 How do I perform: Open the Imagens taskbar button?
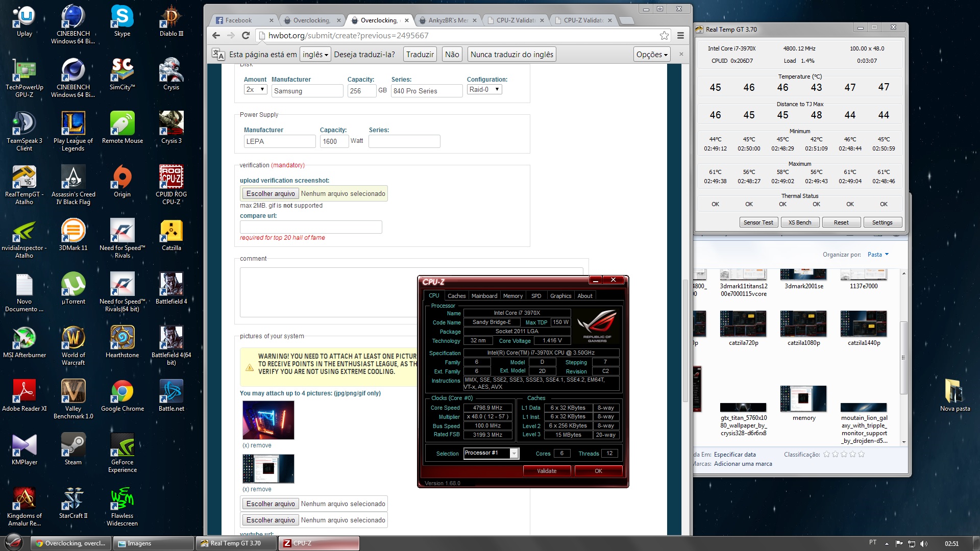[153, 543]
